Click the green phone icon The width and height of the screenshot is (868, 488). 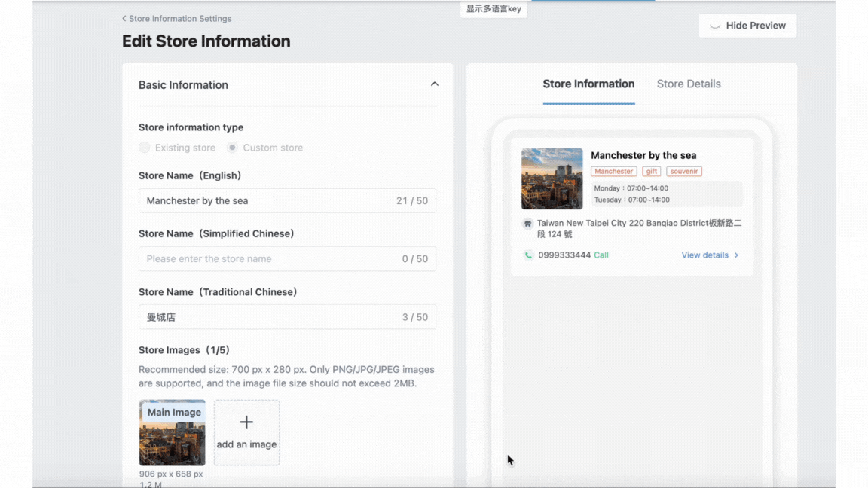click(x=528, y=255)
